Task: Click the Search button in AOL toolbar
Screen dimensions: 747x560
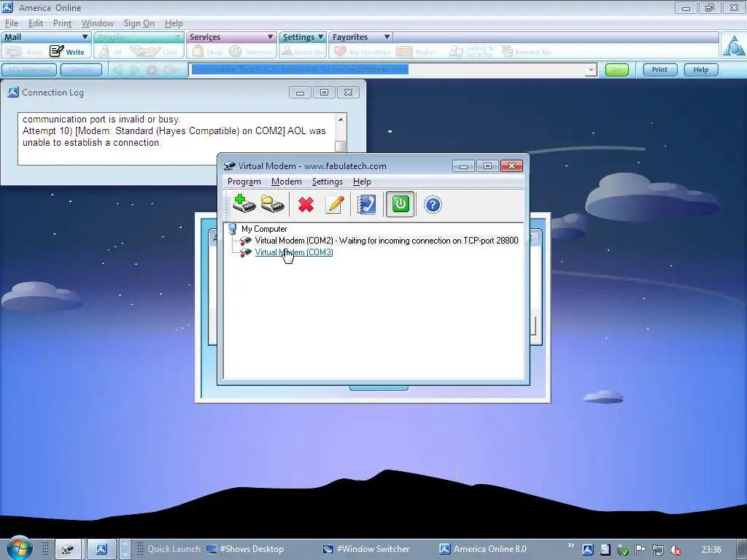Action: click(81, 70)
